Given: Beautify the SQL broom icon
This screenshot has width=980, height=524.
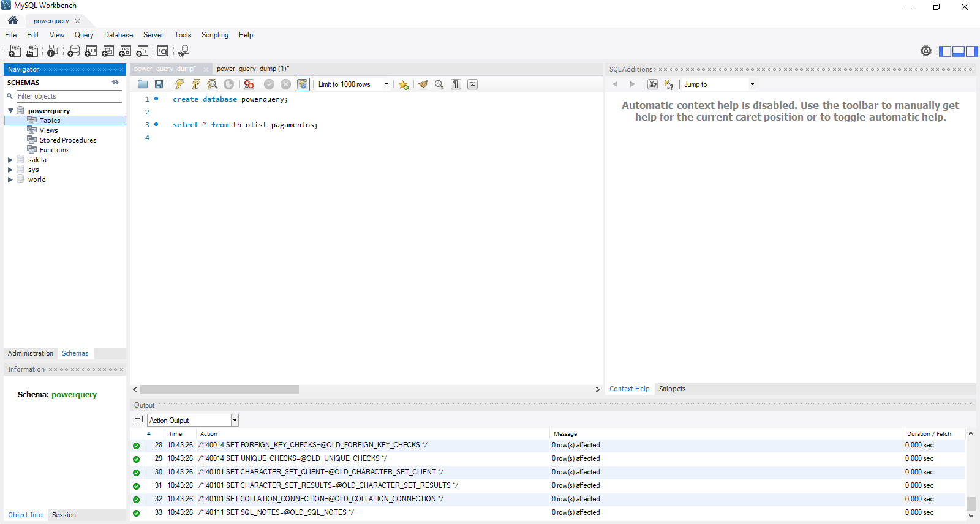Looking at the screenshot, I should click(423, 84).
